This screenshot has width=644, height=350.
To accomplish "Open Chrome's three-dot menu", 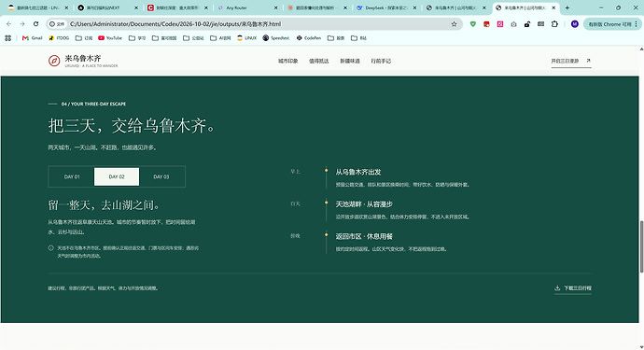I will tap(637, 24).
